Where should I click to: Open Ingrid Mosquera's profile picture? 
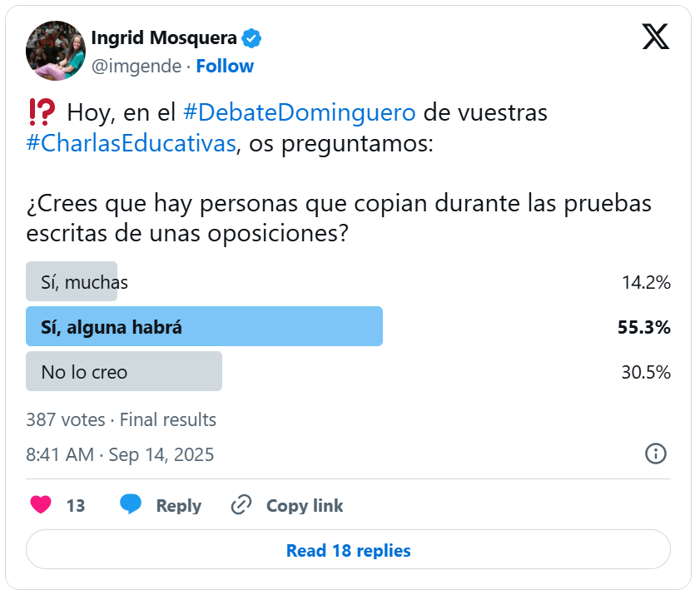pos(57,50)
